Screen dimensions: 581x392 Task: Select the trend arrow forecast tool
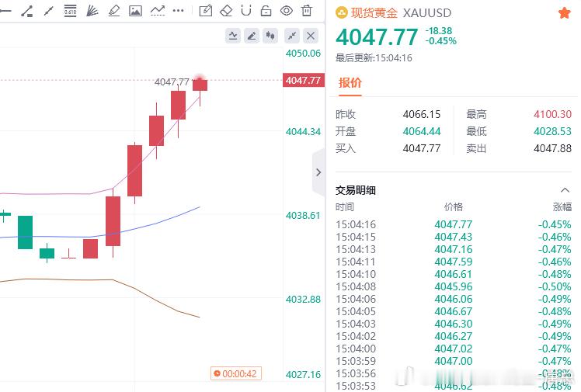click(x=158, y=11)
